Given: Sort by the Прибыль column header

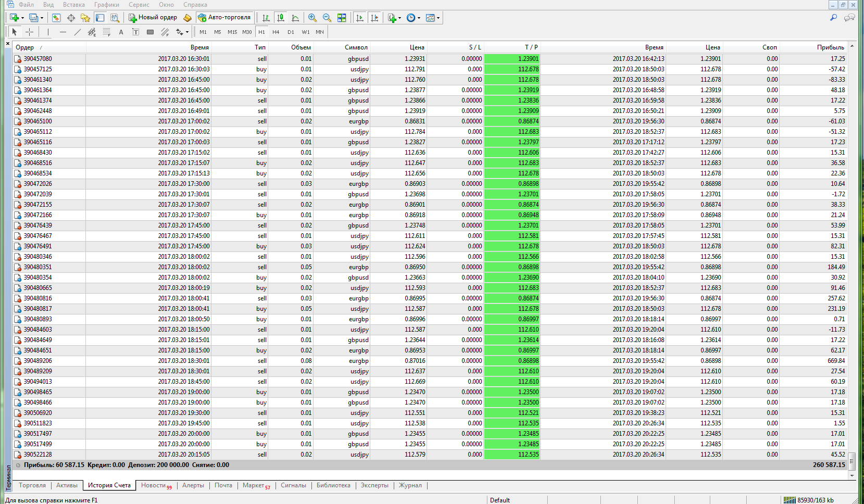Looking at the screenshot, I should click(830, 47).
